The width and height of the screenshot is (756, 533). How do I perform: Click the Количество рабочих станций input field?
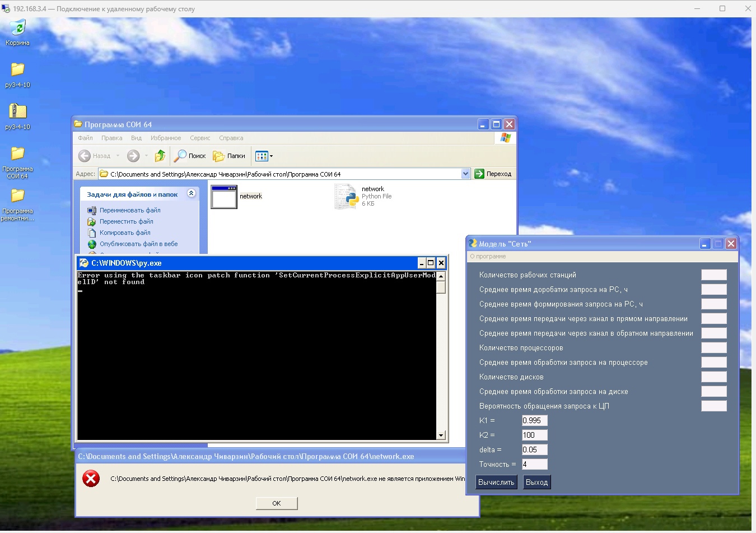tap(713, 275)
